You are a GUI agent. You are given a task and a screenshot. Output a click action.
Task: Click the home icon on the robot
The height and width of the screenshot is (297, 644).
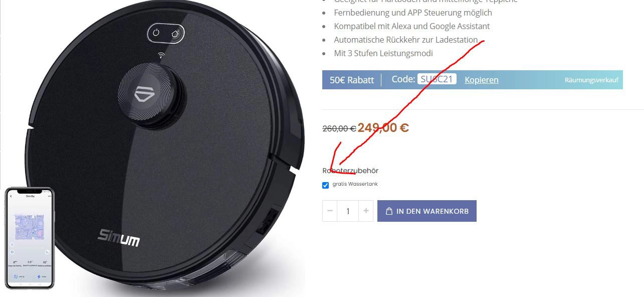(175, 34)
